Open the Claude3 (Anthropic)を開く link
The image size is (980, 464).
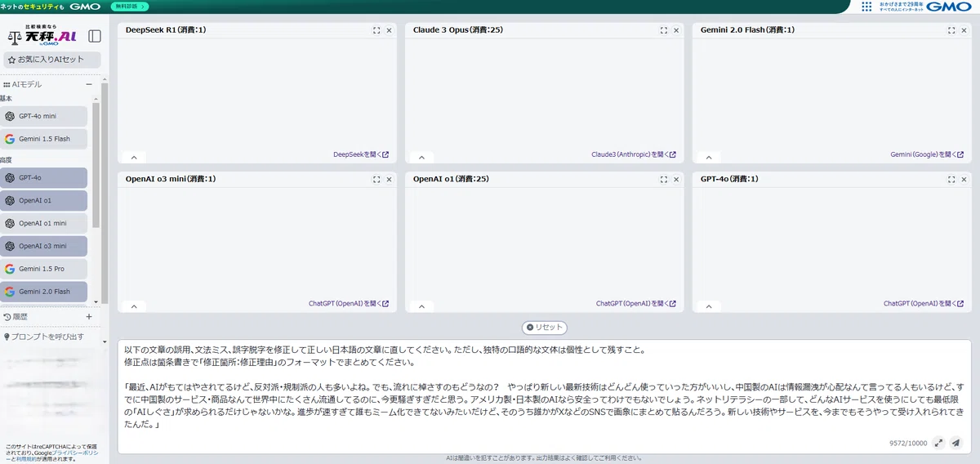[x=634, y=154]
